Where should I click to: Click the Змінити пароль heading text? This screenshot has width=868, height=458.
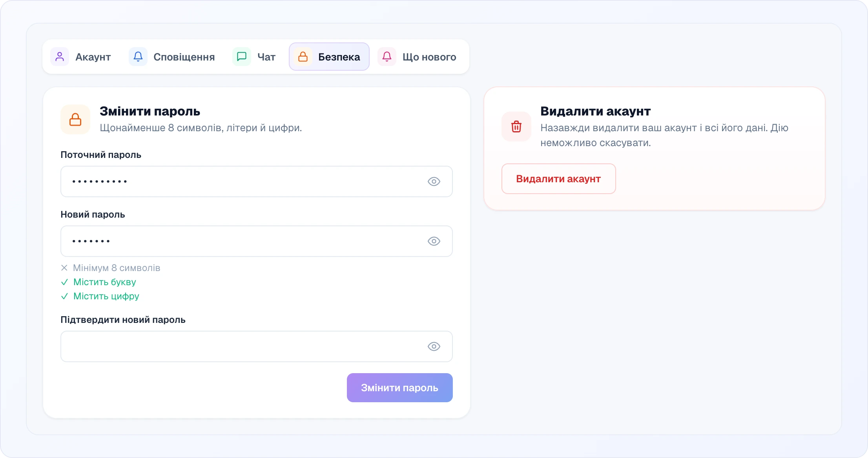(150, 111)
